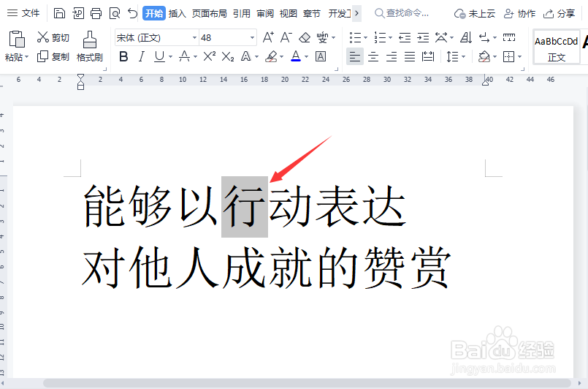Click the borders icon
This screenshot has width=588, height=389.
509,57
